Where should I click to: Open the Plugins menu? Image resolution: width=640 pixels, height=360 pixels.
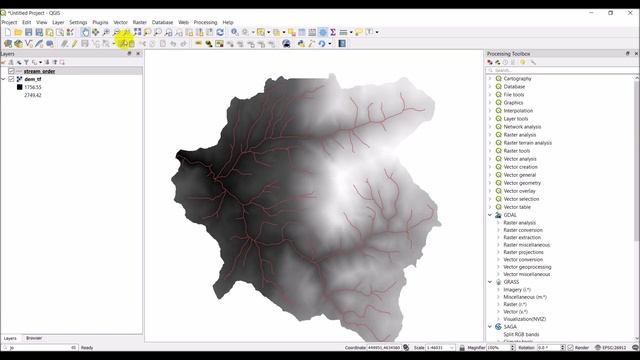[x=100, y=22]
